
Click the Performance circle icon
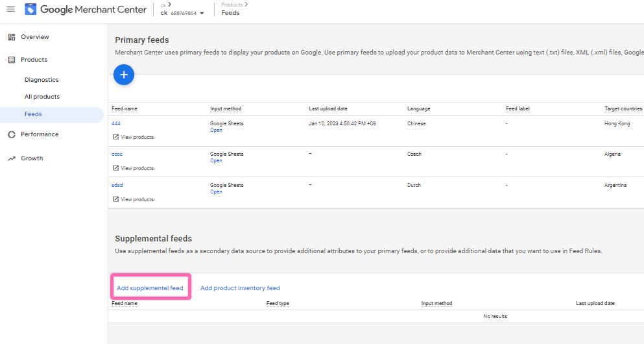(11, 134)
